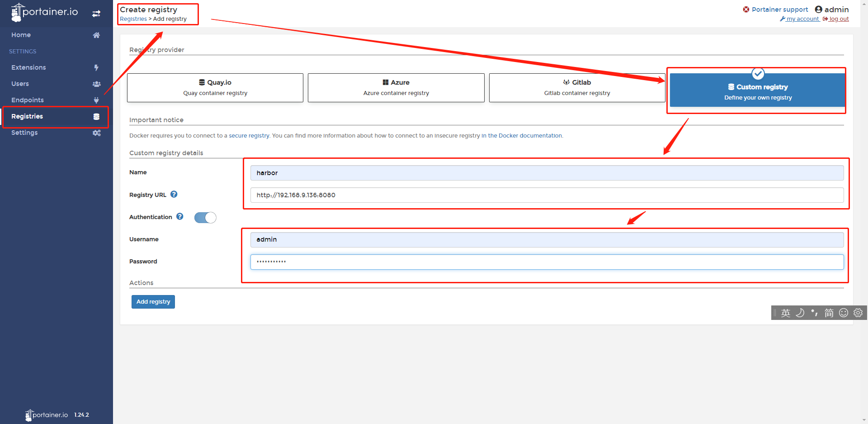
Task: Open the Docker documentation link
Action: click(522, 136)
